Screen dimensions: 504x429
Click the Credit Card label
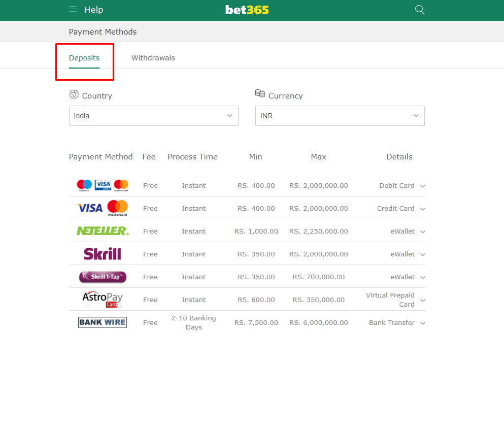pyautogui.click(x=396, y=208)
